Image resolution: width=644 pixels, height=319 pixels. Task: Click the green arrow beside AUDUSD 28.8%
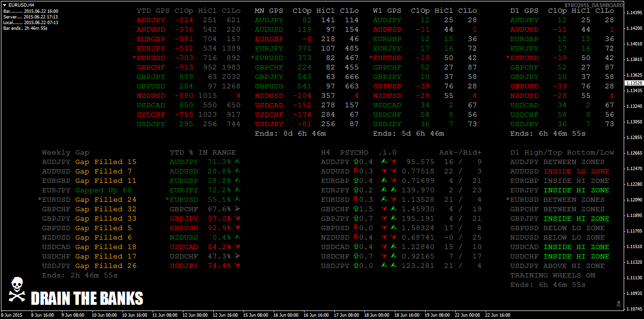pyautogui.click(x=237, y=171)
